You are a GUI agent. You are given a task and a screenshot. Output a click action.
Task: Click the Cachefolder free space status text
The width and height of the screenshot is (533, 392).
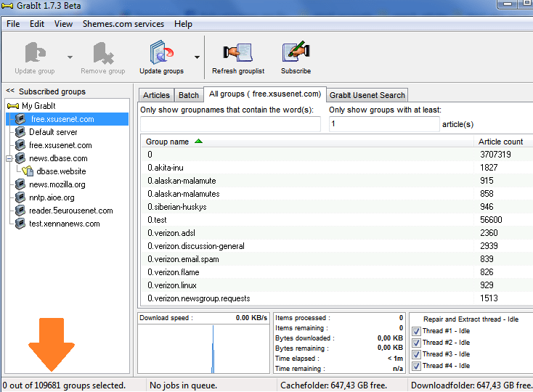(333, 385)
